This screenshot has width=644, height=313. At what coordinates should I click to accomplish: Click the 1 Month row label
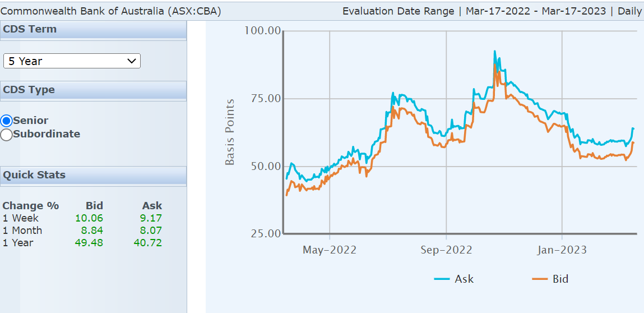click(x=22, y=231)
